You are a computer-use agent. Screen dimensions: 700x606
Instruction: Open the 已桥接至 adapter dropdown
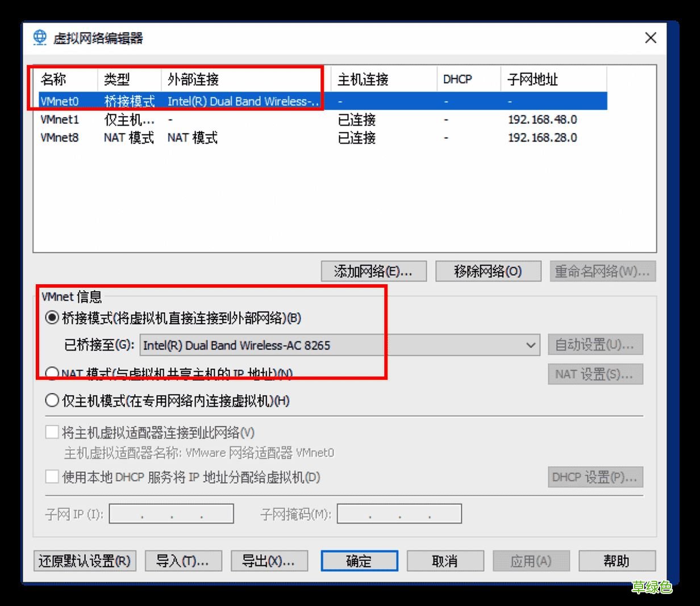pyautogui.click(x=340, y=345)
